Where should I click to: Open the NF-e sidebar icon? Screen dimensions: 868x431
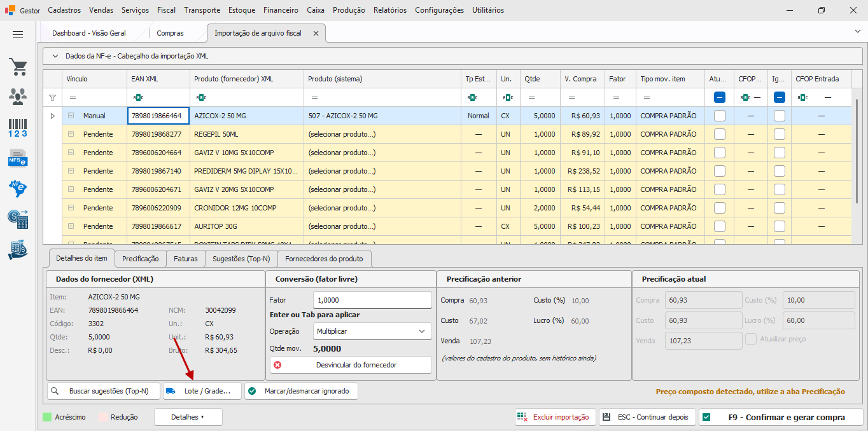[18, 188]
